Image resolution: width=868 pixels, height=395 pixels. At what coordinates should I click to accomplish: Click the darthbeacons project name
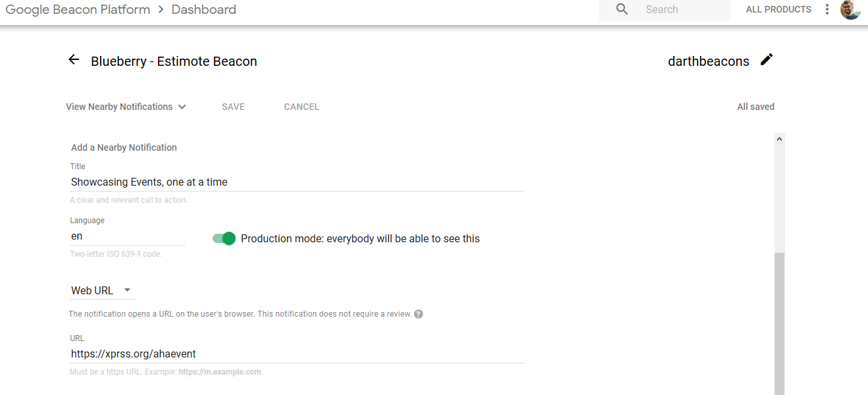[x=709, y=61]
